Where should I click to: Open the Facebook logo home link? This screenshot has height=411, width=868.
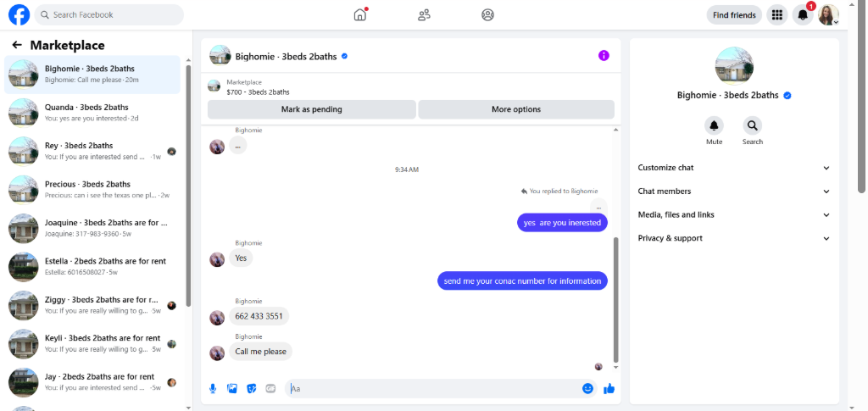19,15
